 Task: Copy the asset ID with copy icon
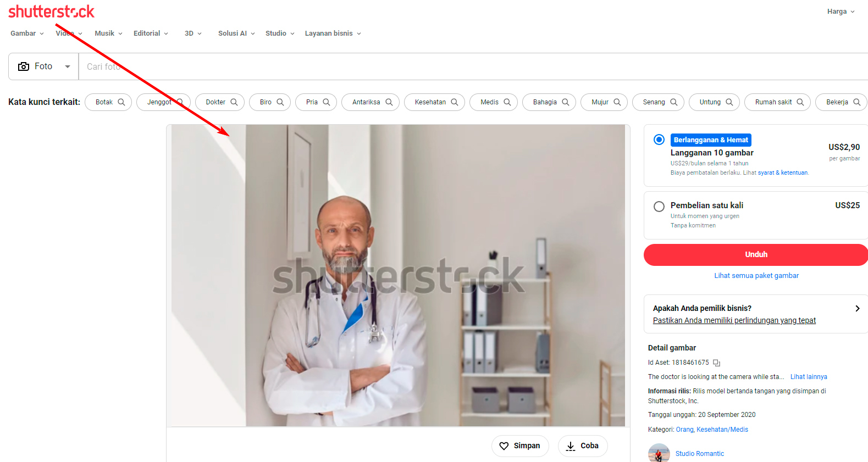pos(716,363)
